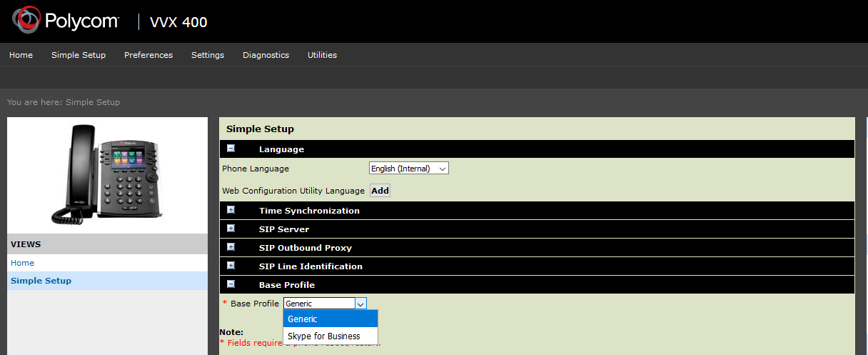Click the Base Profile dropdown arrow
Screen dimensions: 868x355
pos(360,304)
